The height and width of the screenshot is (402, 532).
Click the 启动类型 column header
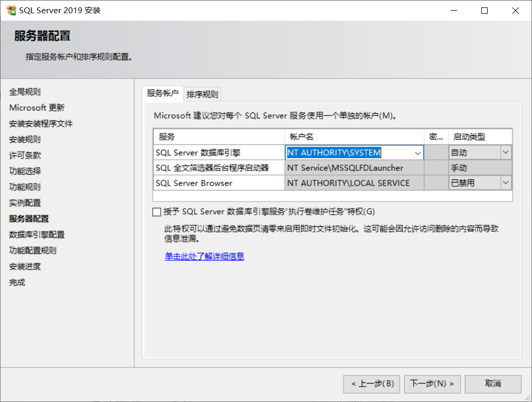coord(480,137)
